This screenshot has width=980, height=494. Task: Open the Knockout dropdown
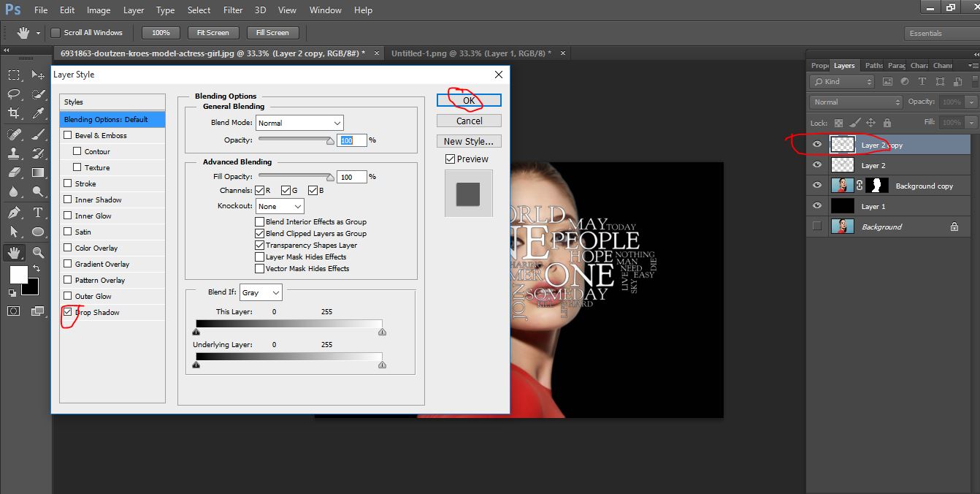tap(279, 206)
